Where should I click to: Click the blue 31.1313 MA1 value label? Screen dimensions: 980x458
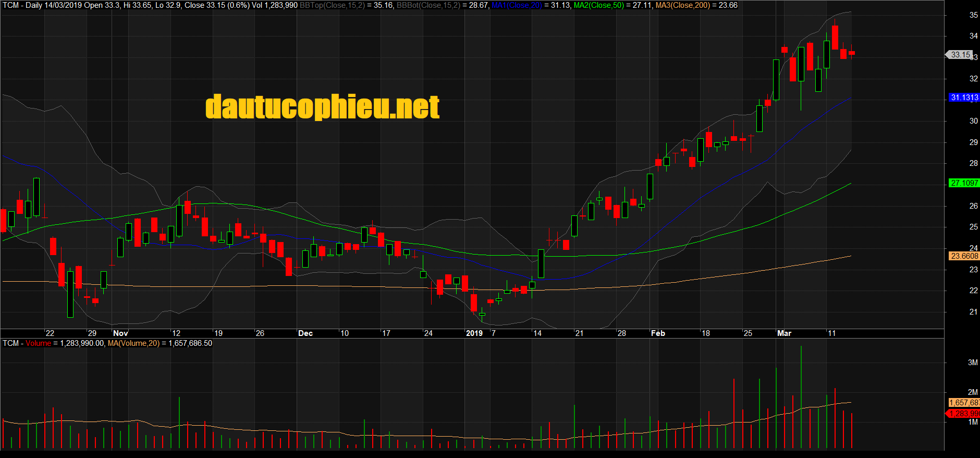pos(964,98)
